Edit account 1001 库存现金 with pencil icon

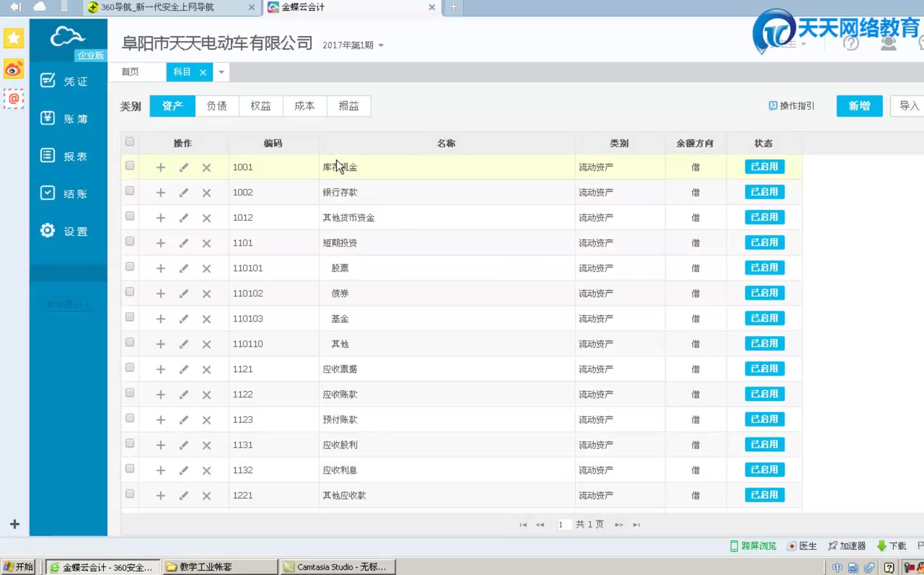pyautogui.click(x=184, y=167)
